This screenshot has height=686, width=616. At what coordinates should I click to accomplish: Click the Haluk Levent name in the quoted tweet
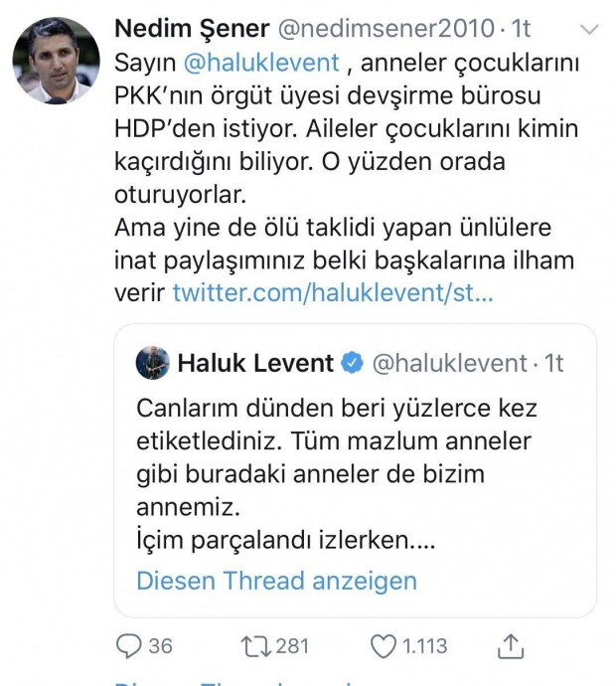coord(255,364)
